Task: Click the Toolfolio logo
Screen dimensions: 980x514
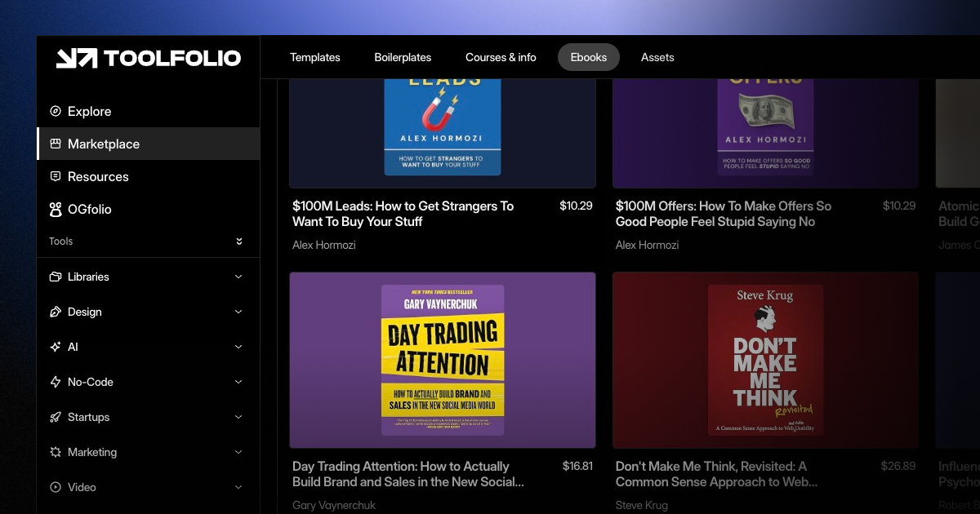Action: 148,58
